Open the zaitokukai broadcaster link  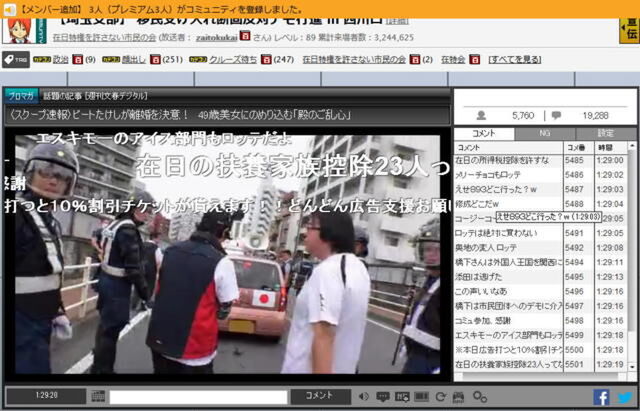(x=208, y=36)
